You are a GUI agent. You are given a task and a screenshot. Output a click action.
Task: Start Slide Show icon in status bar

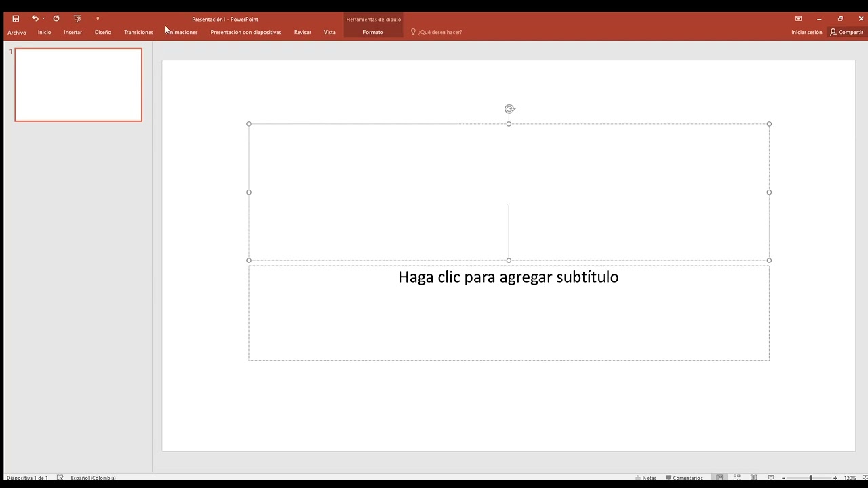771,478
